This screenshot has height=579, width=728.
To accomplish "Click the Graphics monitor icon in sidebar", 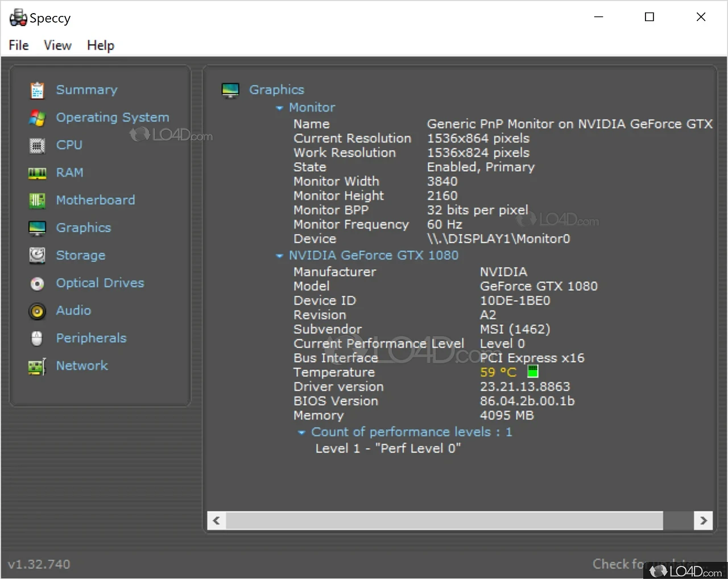I will (37, 228).
